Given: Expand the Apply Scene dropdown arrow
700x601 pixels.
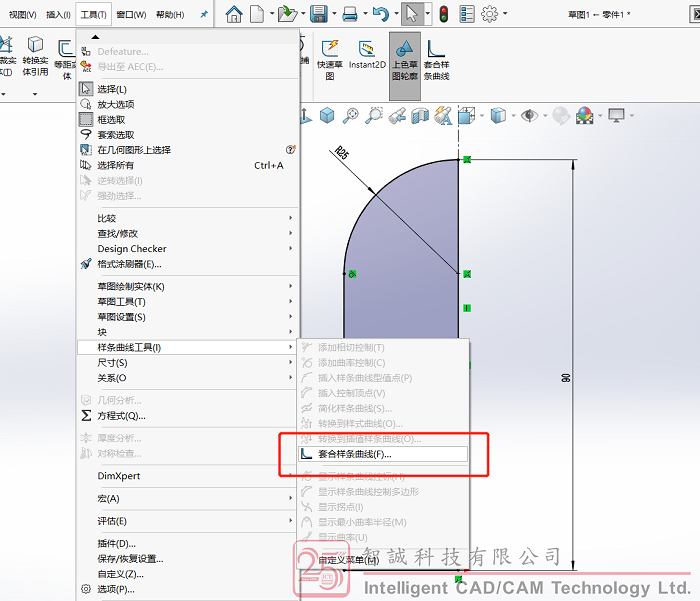Looking at the screenshot, I should [600, 116].
